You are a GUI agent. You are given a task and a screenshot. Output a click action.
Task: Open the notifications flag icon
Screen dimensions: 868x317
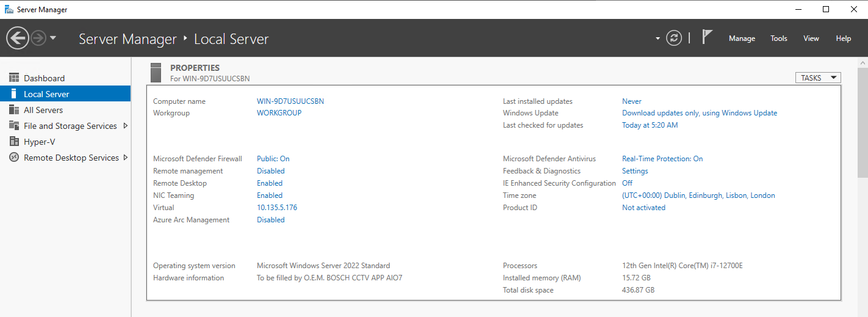tap(707, 37)
